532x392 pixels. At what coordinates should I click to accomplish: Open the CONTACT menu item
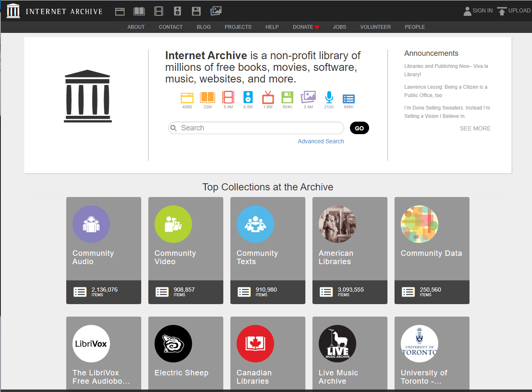[171, 27]
